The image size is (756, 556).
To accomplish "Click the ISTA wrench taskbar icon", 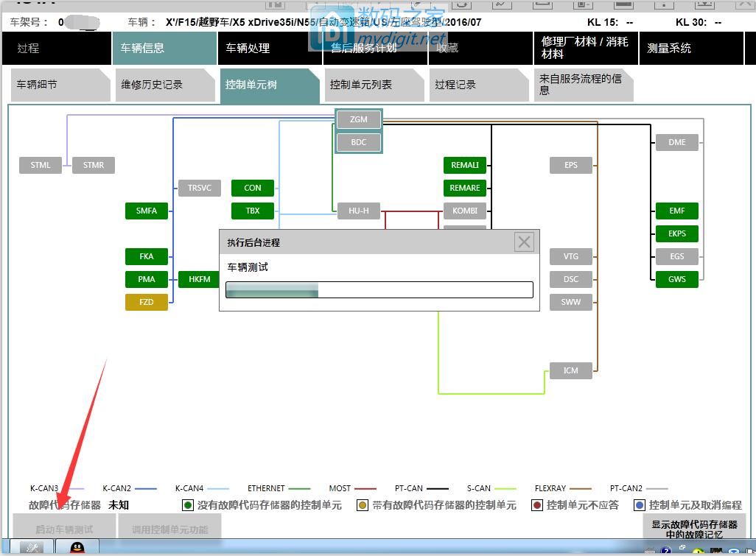I will pyautogui.click(x=31, y=548).
